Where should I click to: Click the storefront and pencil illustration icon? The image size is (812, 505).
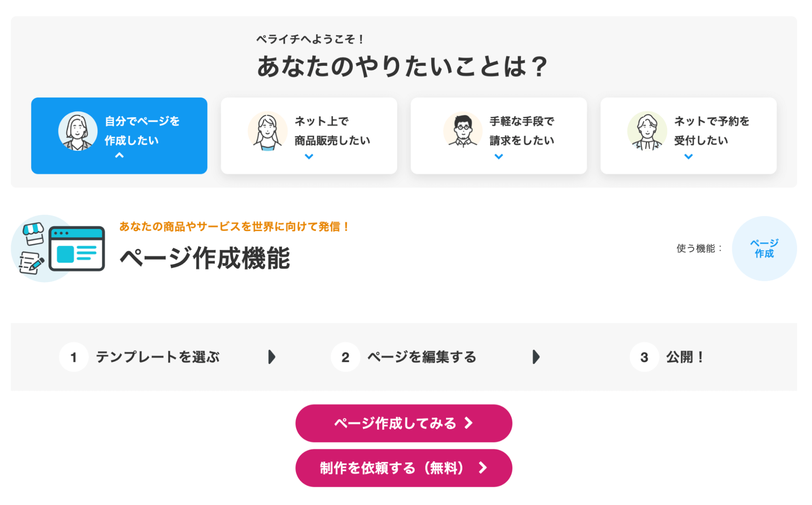[x=33, y=248]
